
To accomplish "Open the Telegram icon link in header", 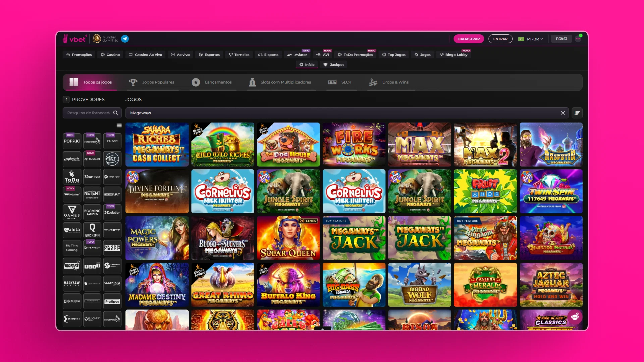I will tap(125, 39).
